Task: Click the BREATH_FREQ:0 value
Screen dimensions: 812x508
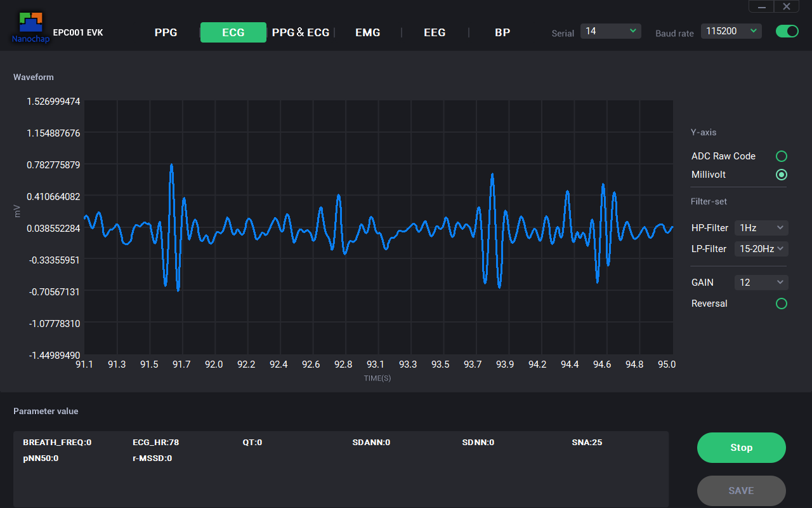Action: (57, 443)
